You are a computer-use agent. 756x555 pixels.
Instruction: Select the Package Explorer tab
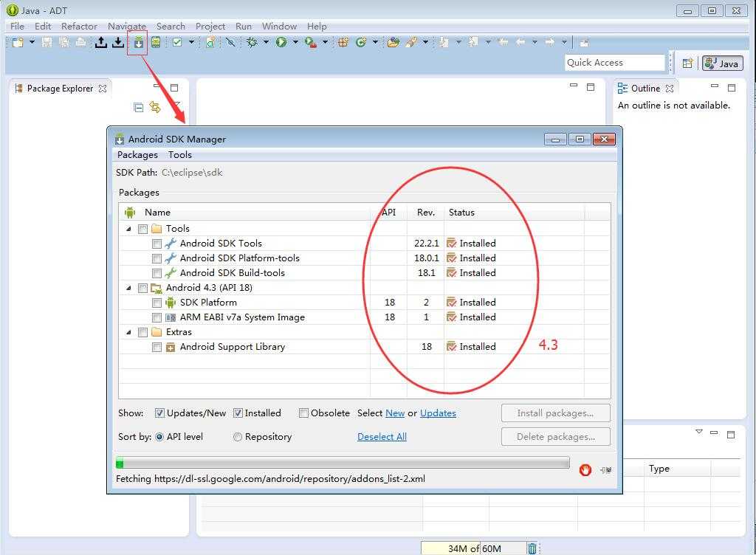pyautogui.click(x=60, y=89)
